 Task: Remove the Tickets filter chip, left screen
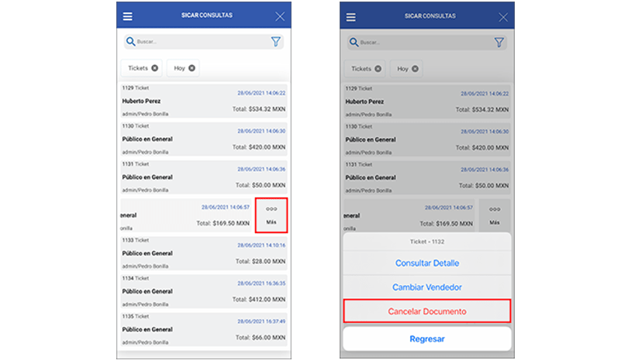coord(155,68)
